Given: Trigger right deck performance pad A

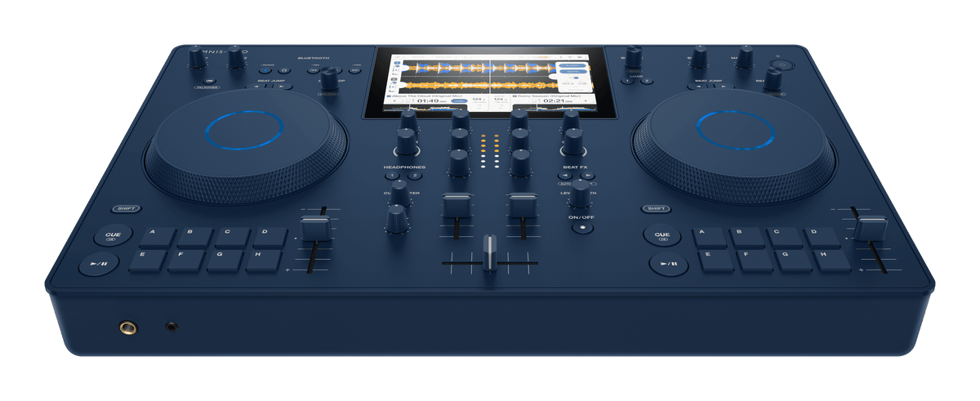Looking at the screenshot, I should point(710,238).
